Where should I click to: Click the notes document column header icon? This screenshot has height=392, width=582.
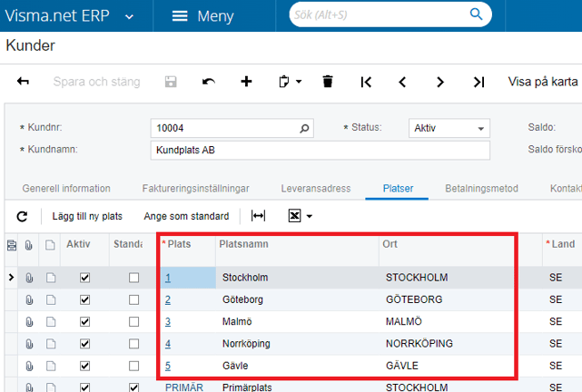click(50, 245)
